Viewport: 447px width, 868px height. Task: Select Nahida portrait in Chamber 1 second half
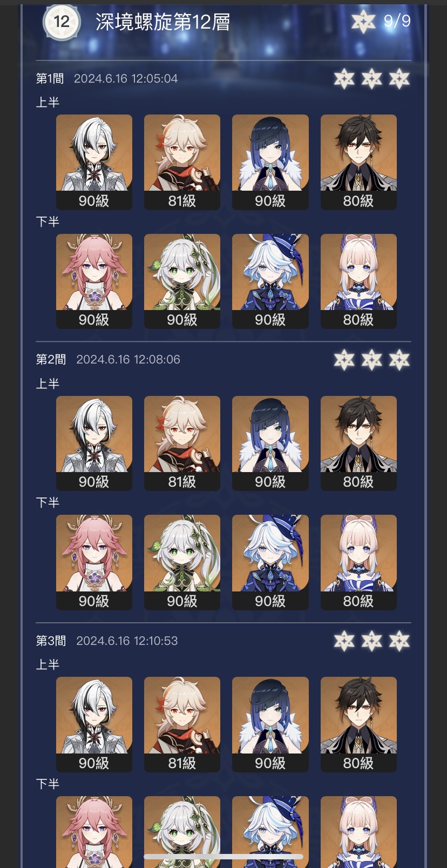coord(182,281)
